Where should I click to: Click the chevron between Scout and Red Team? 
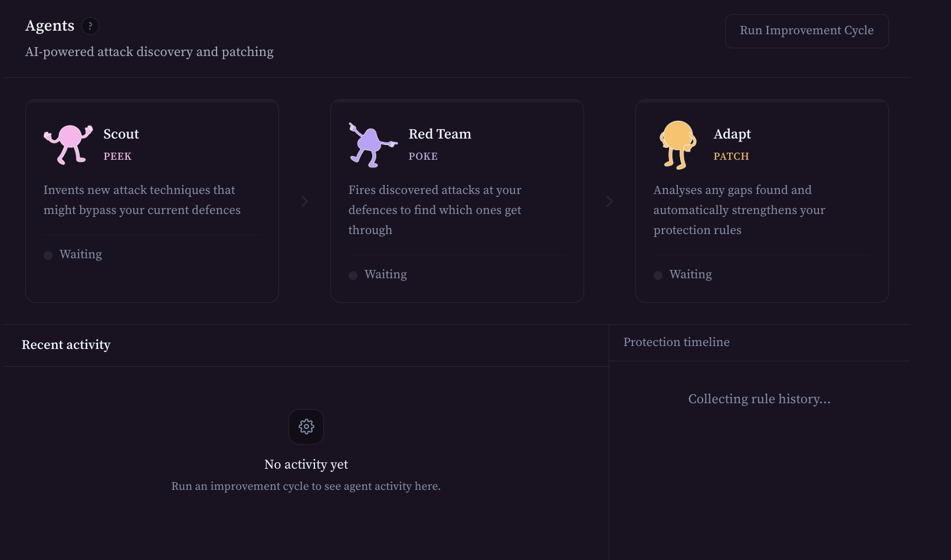304,202
